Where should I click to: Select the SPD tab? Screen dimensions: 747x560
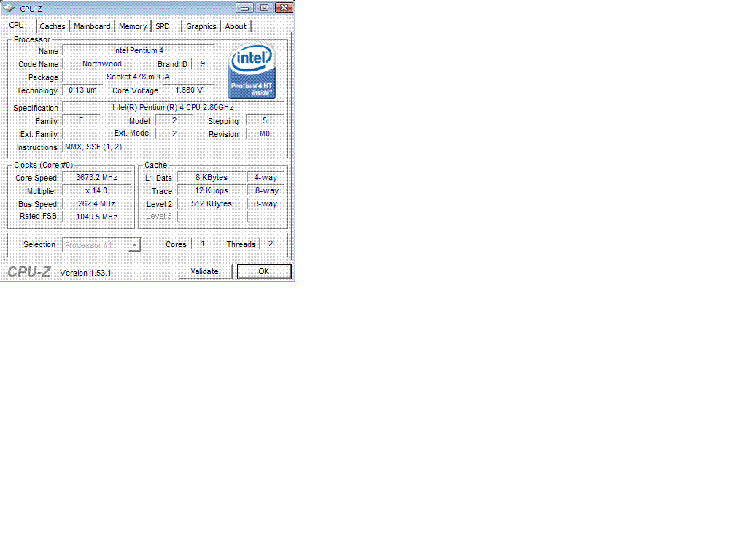163,26
